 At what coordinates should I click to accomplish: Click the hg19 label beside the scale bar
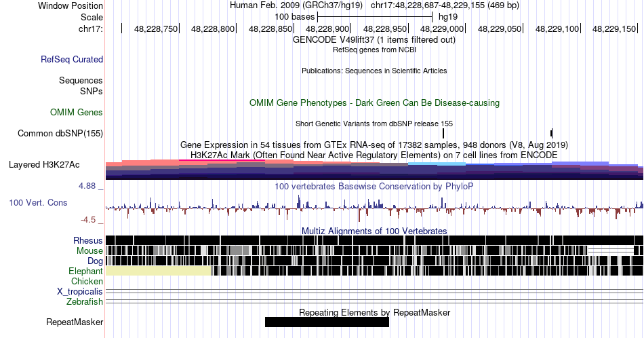448,17
